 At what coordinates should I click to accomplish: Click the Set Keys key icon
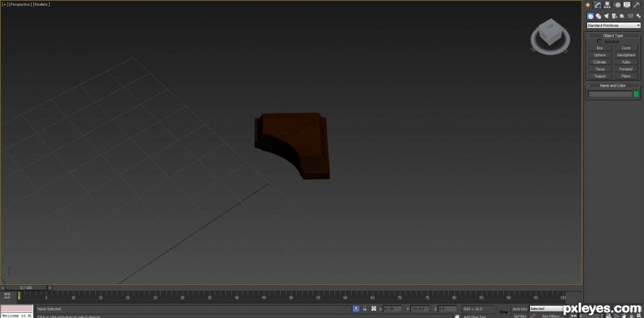tap(503, 312)
